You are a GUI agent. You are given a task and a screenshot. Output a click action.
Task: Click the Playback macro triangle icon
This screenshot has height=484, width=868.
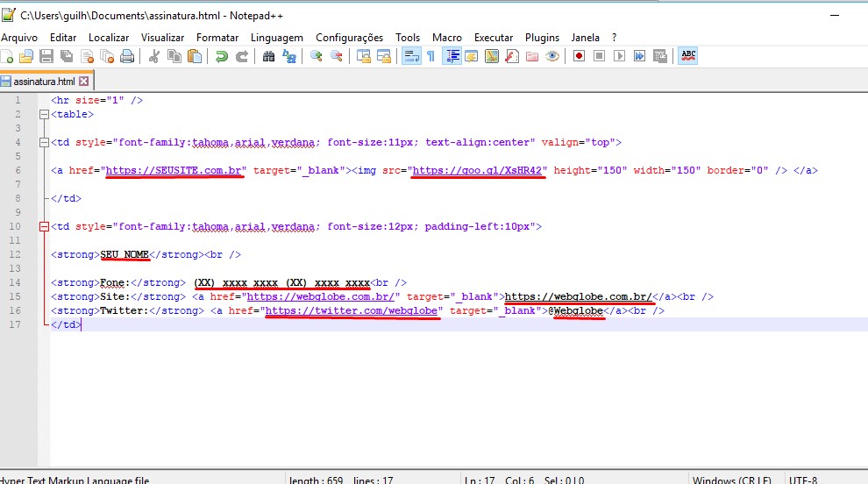coord(620,56)
